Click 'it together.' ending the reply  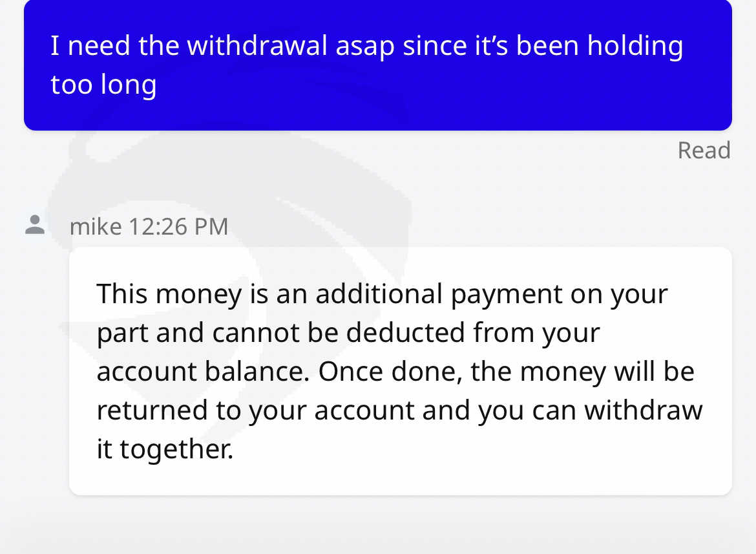tap(165, 450)
